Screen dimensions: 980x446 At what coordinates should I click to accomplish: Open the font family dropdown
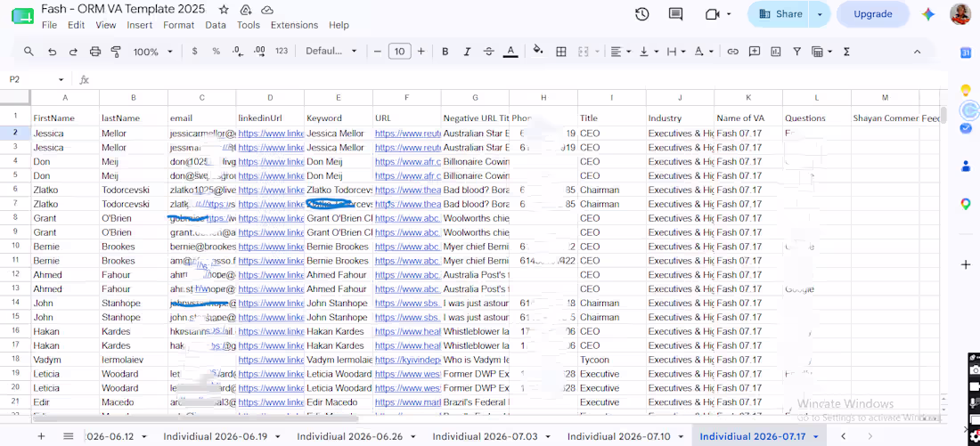click(x=331, y=52)
